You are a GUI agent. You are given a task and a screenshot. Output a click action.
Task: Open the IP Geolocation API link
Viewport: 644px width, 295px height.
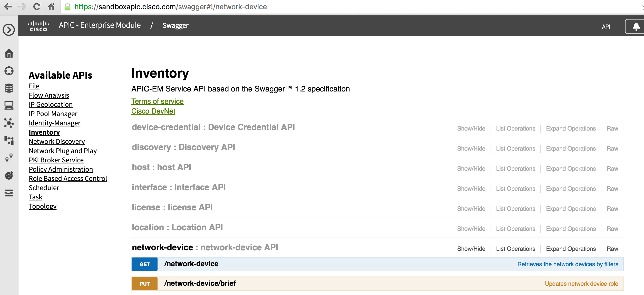[x=51, y=105]
